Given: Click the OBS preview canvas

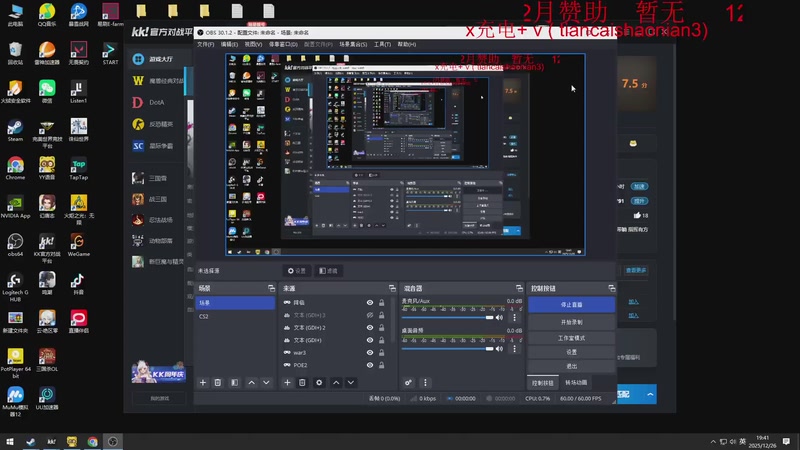Looking at the screenshot, I should point(405,154).
